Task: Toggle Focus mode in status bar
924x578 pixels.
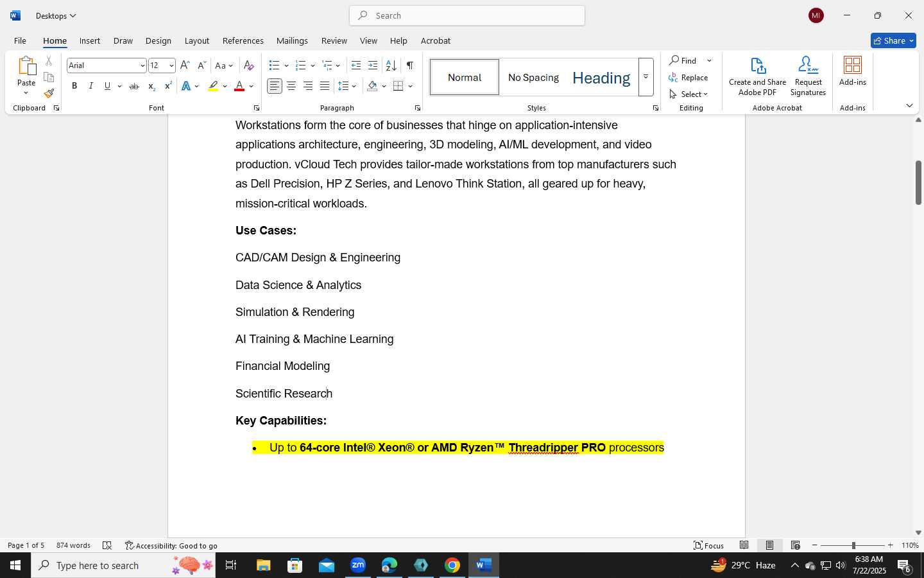Action: tap(709, 545)
